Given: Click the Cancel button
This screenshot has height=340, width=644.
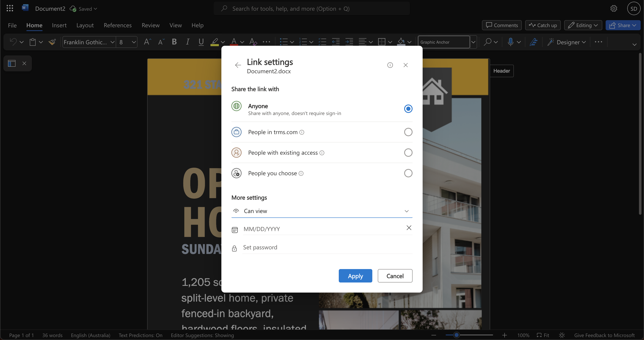Looking at the screenshot, I should pyautogui.click(x=395, y=276).
